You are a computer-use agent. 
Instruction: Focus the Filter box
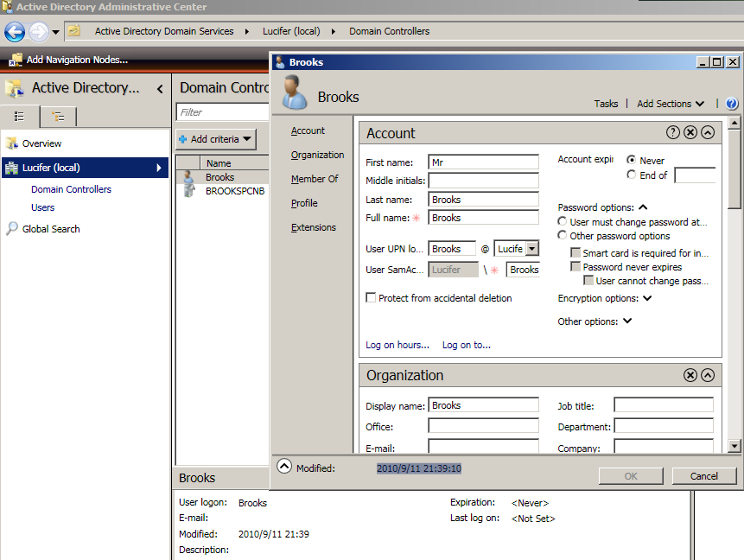[223, 112]
